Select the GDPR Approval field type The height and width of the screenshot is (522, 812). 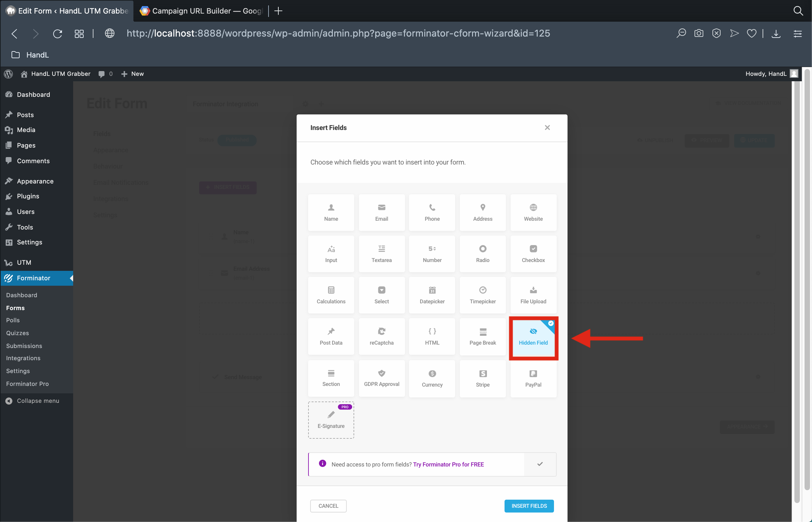(x=381, y=377)
